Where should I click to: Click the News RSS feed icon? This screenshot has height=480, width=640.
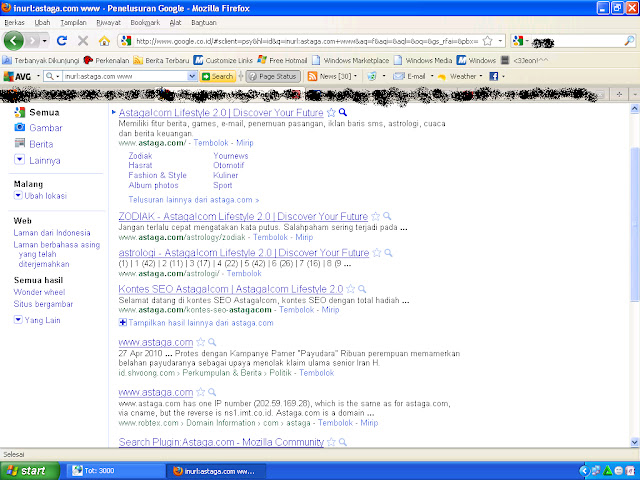pos(312,76)
